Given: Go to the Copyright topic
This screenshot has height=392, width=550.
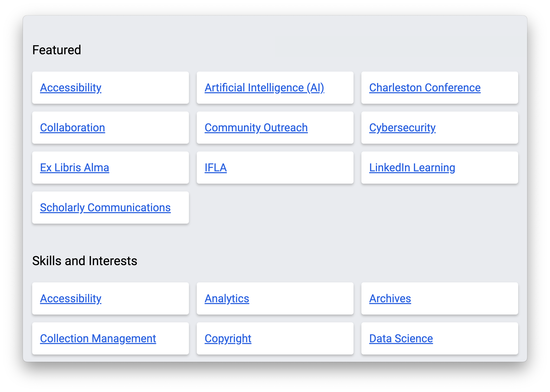Looking at the screenshot, I should [228, 338].
